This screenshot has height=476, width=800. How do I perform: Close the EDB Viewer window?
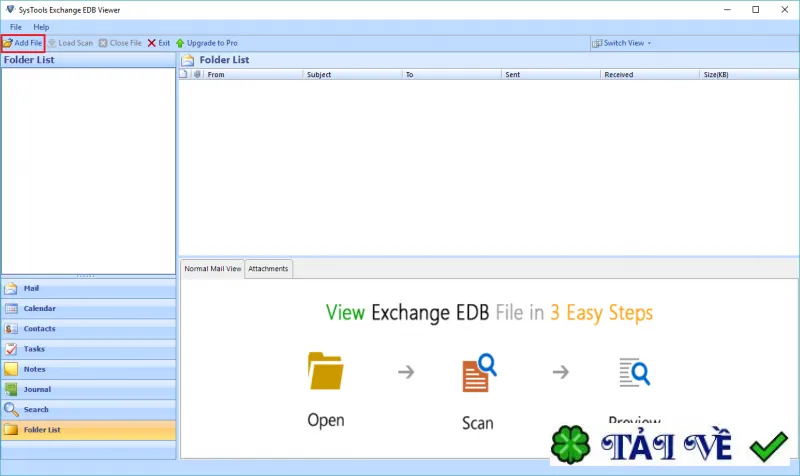(785, 10)
